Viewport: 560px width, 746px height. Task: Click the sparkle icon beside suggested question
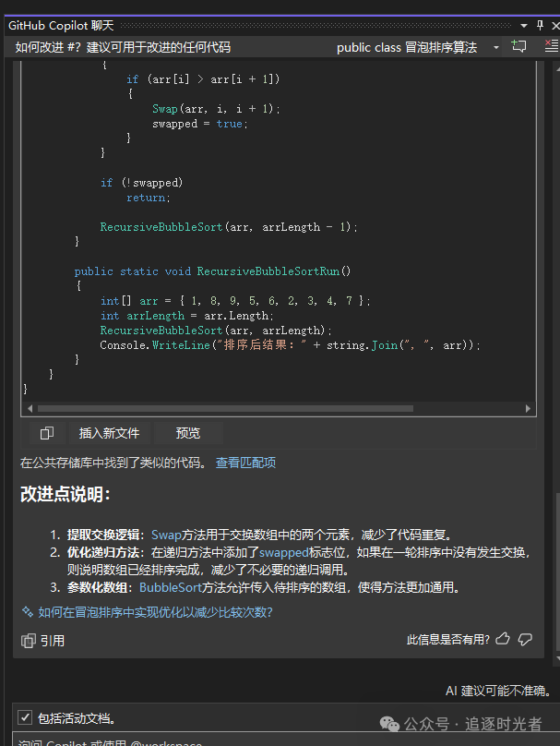coord(28,612)
